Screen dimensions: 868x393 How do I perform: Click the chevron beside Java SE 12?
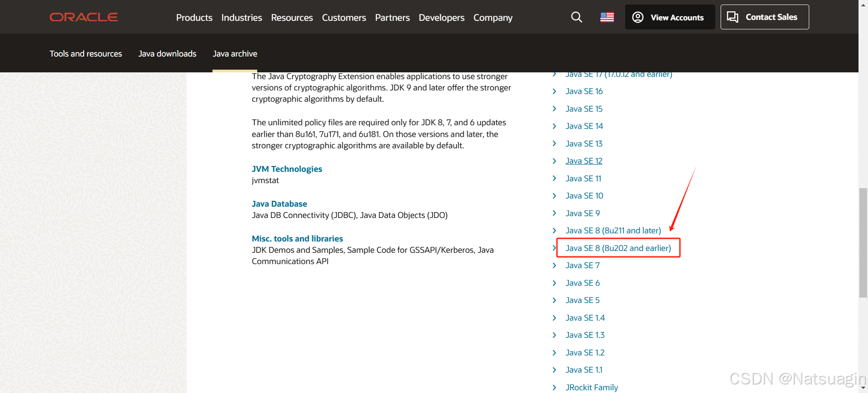point(554,161)
